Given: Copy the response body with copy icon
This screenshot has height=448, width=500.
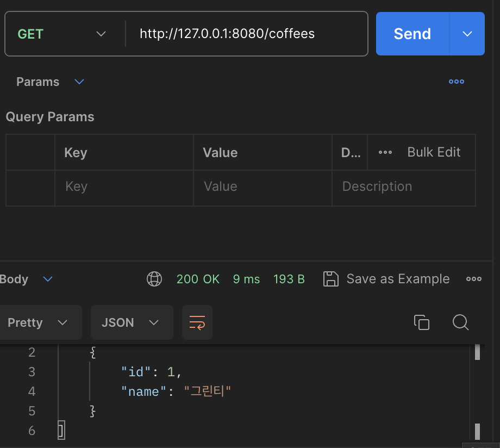Looking at the screenshot, I should click(422, 322).
